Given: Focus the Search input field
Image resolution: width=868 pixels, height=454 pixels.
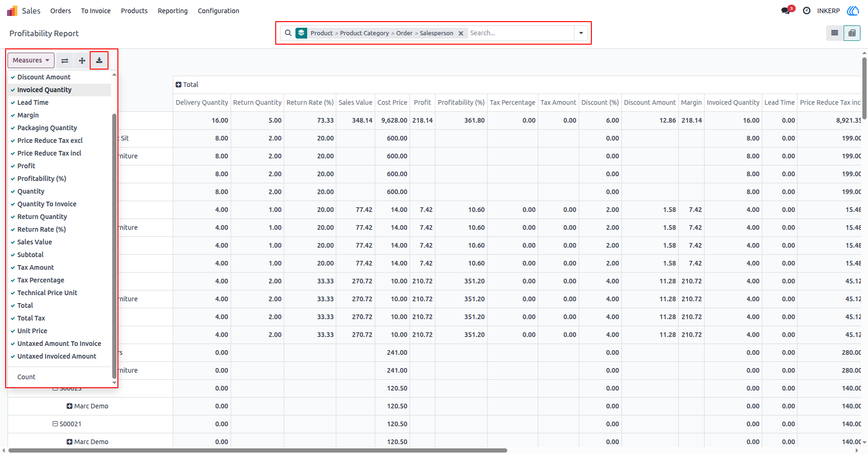Looking at the screenshot, I should tap(520, 33).
